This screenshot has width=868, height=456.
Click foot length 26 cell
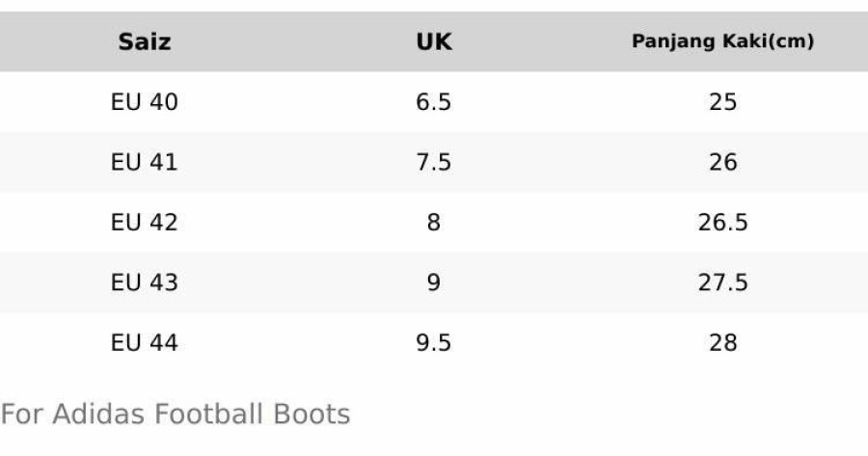coord(722,162)
